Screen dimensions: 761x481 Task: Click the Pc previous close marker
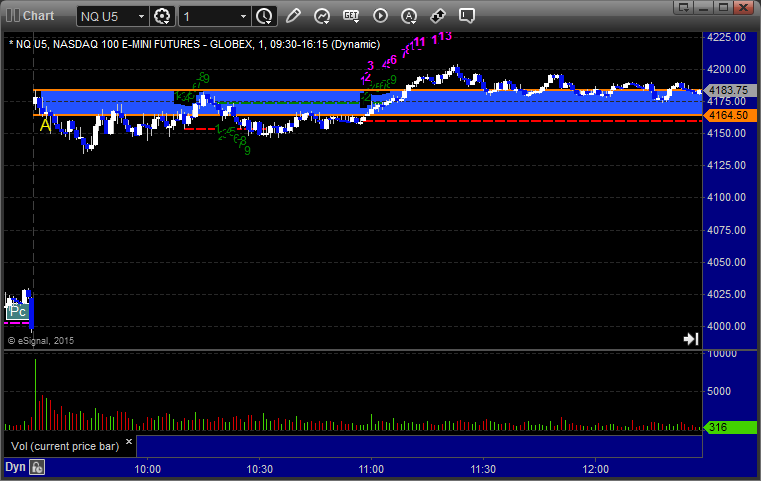(x=17, y=311)
